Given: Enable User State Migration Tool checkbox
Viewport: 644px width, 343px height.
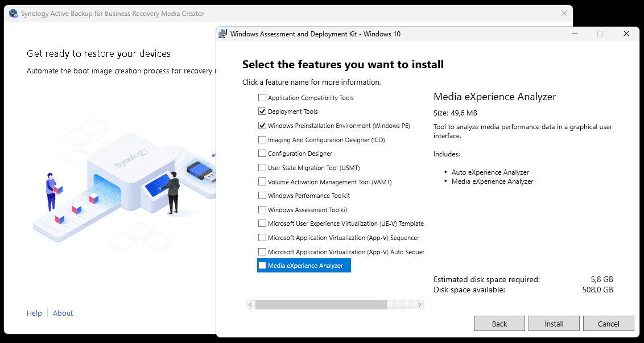Looking at the screenshot, I should (x=262, y=168).
